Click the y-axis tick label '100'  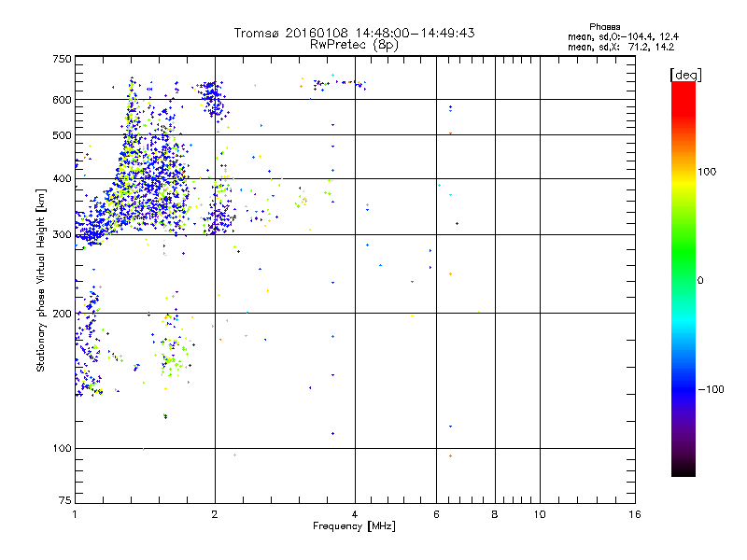(x=62, y=449)
